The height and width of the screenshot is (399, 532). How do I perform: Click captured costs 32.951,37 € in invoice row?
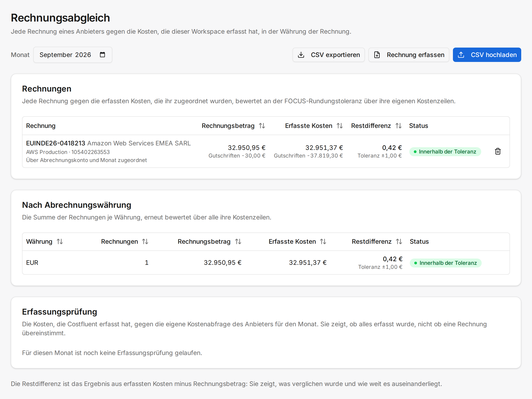(x=324, y=147)
